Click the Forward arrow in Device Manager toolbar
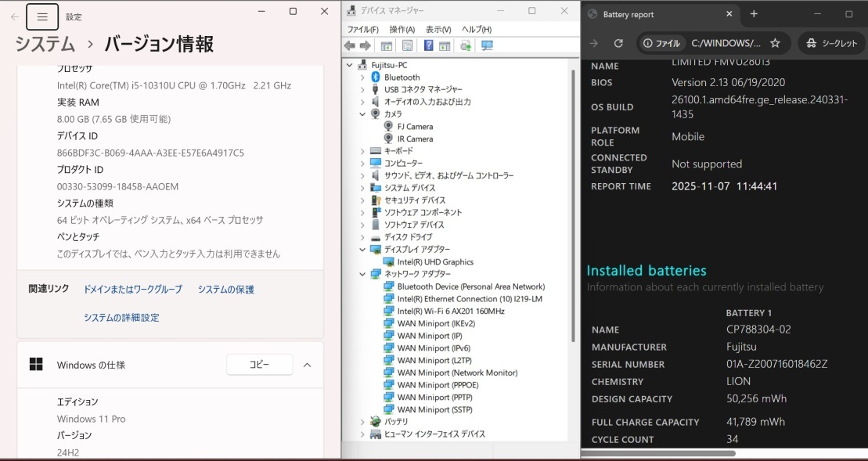Viewport: 868px width, 461px height. (366, 45)
